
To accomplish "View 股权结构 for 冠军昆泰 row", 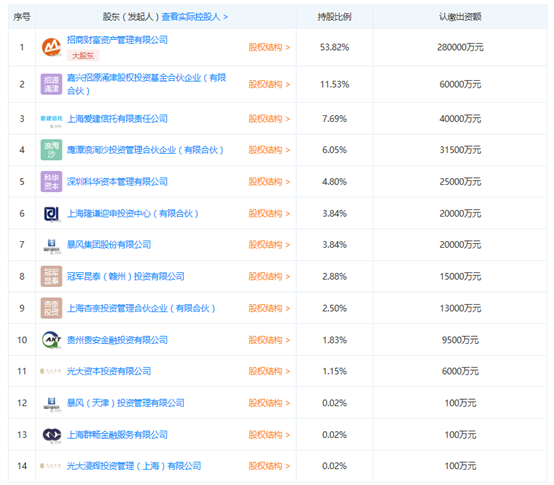I will (x=269, y=276).
